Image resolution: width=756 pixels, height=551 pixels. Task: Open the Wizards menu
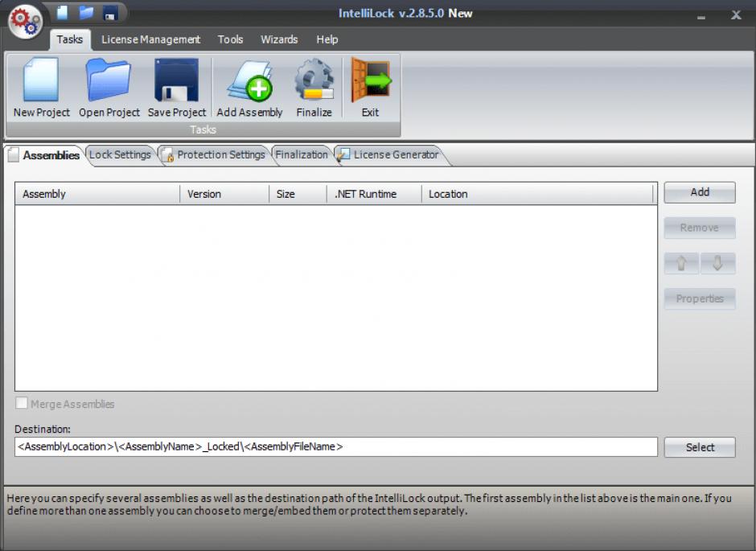coord(279,39)
